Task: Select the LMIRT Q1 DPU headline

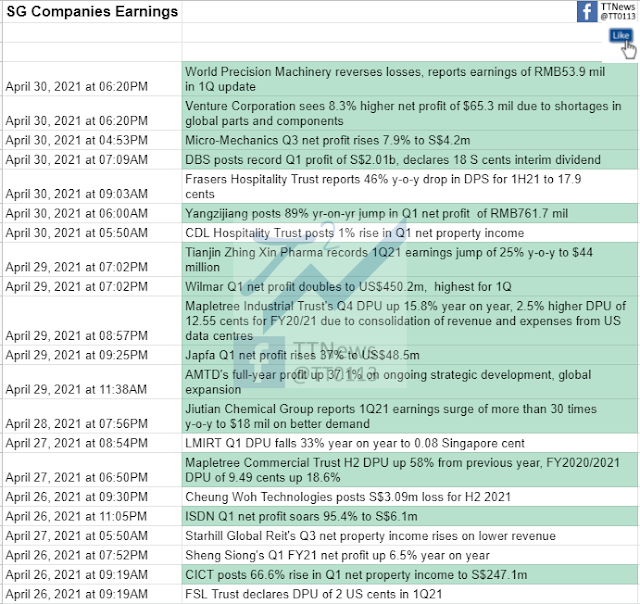Action: pyautogui.click(x=409, y=443)
